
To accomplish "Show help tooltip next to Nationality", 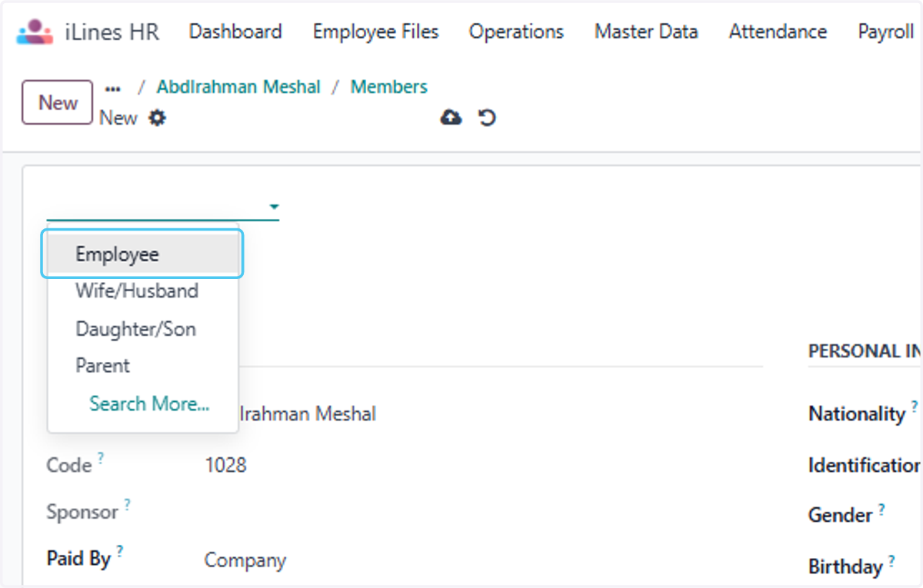I will pos(915,407).
